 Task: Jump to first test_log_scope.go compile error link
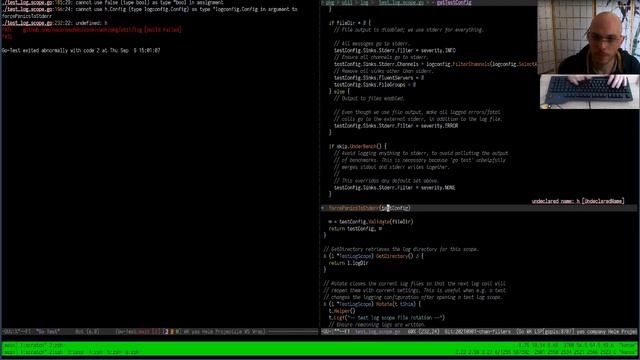point(27,2)
